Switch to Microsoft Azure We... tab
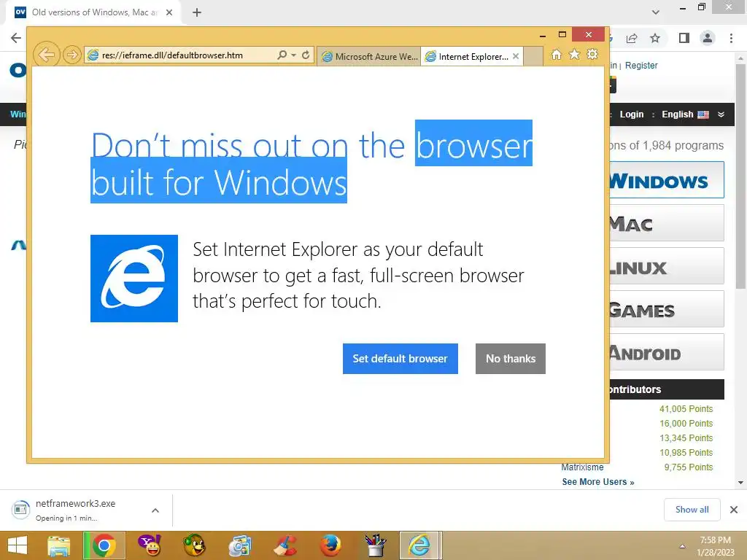 (369, 57)
